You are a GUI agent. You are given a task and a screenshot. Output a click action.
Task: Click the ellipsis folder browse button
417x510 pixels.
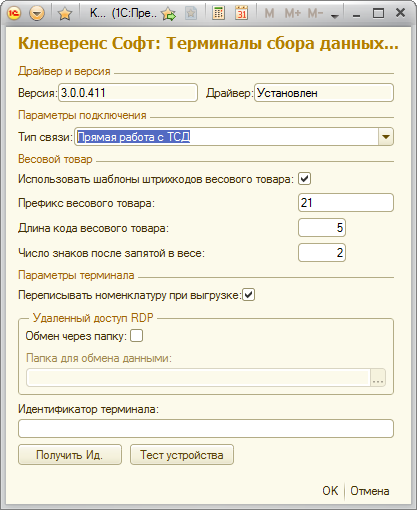(x=378, y=378)
